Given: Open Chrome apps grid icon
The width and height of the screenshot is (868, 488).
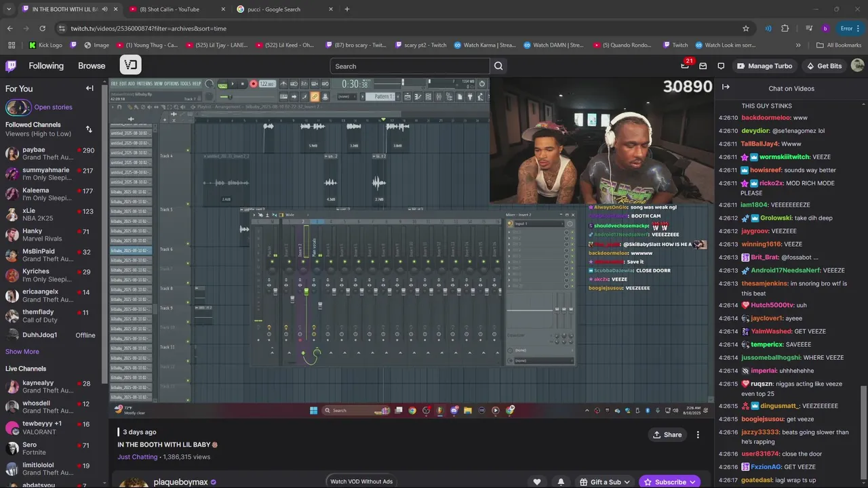Looking at the screenshot, I should click(12, 45).
